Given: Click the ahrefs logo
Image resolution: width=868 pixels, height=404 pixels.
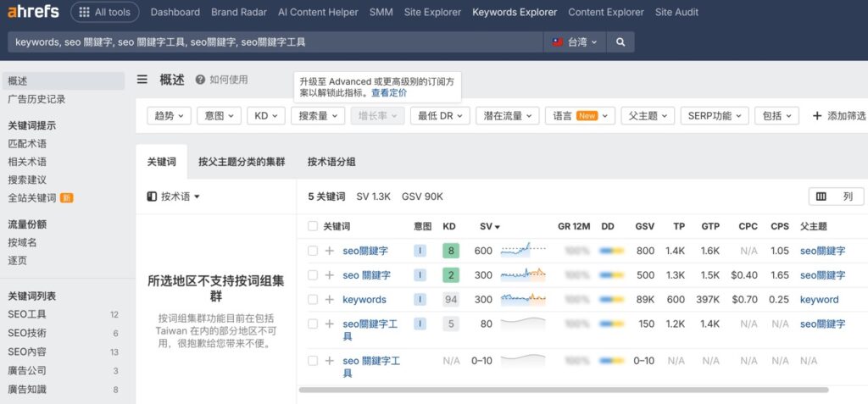Looking at the screenshot, I should (x=33, y=12).
